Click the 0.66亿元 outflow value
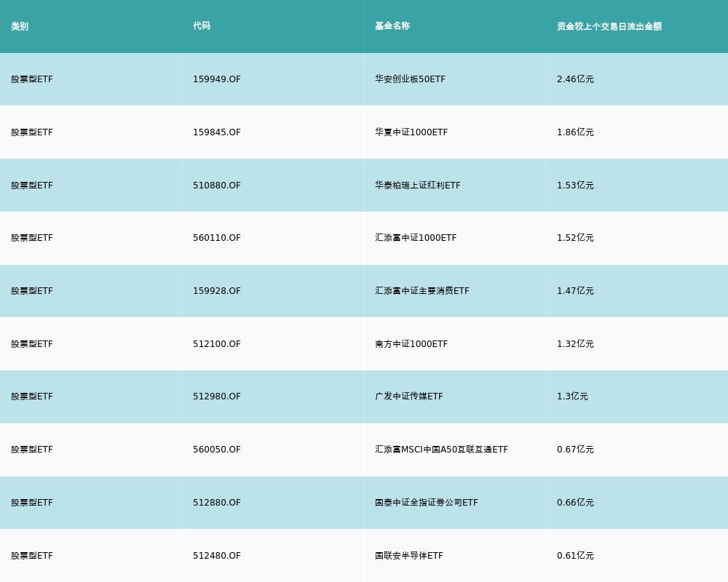Viewport: 728px width, 582px height. coord(575,503)
